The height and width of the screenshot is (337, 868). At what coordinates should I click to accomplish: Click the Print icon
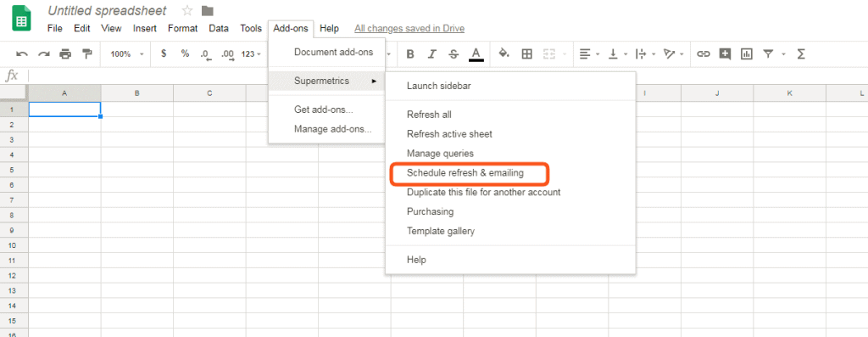click(65, 53)
